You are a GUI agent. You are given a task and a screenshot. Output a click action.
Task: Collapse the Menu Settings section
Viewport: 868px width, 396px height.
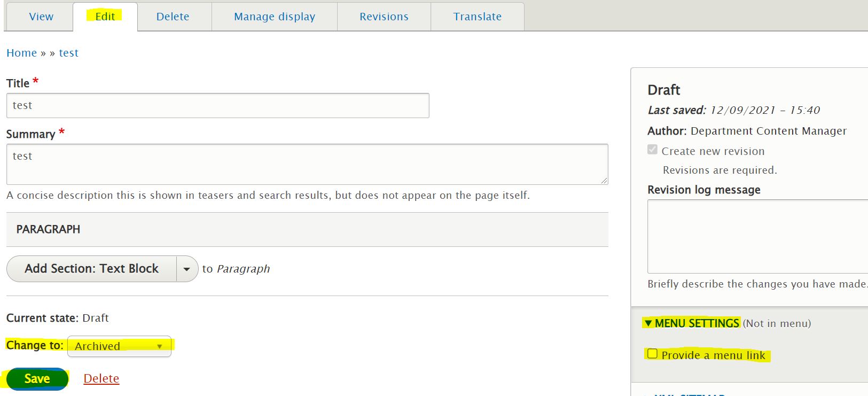pyautogui.click(x=691, y=323)
